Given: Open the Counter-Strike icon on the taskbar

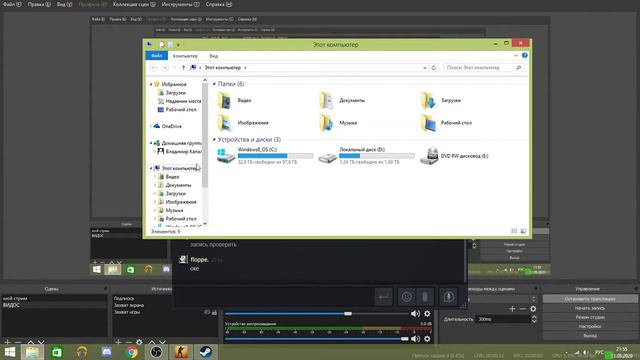Looking at the screenshot, I should pyautogui.click(x=181, y=352).
